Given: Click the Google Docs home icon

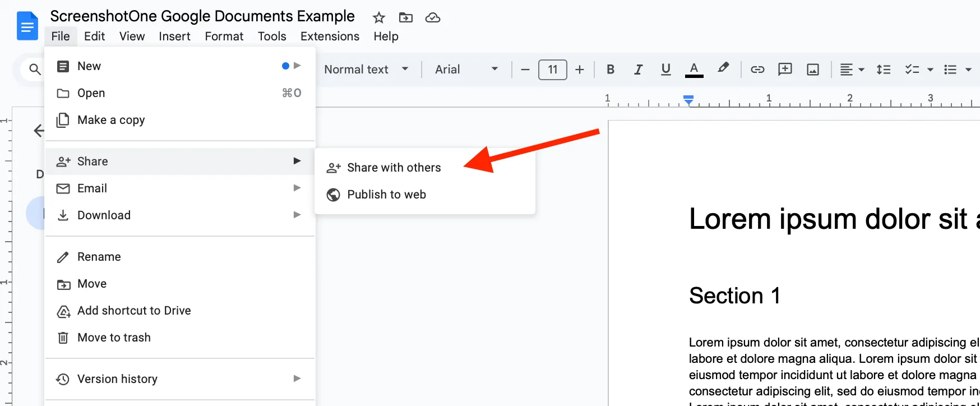Looking at the screenshot, I should click(27, 26).
